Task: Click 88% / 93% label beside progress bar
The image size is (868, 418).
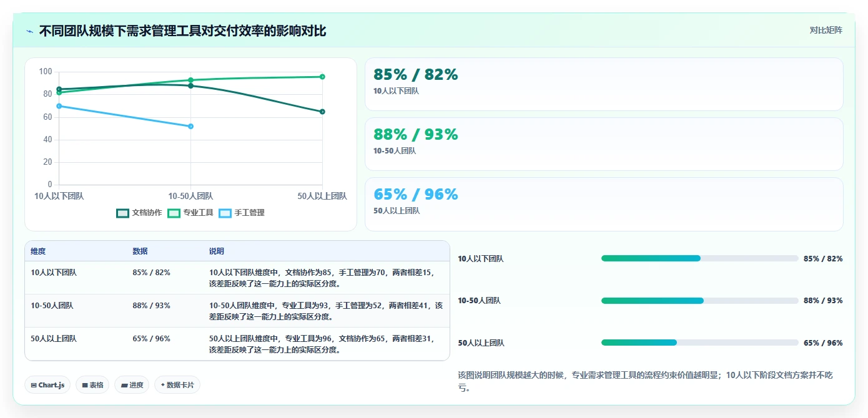Action: (x=823, y=301)
